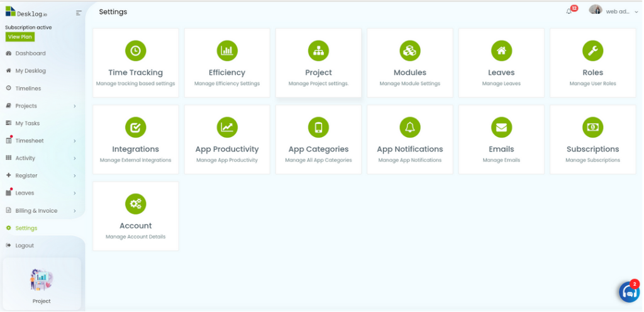644x312 pixels.
Task: Open the web admin user dropdown
Action: pos(614,11)
